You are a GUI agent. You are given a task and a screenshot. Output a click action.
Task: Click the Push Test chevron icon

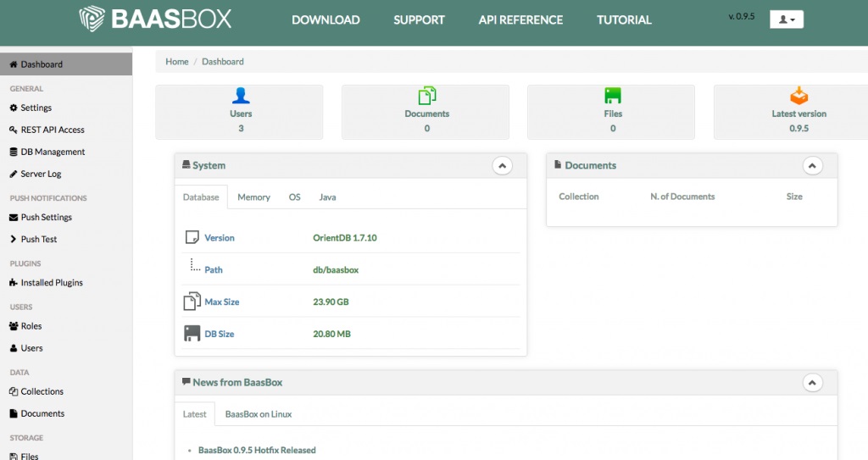click(x=14, y=239)
